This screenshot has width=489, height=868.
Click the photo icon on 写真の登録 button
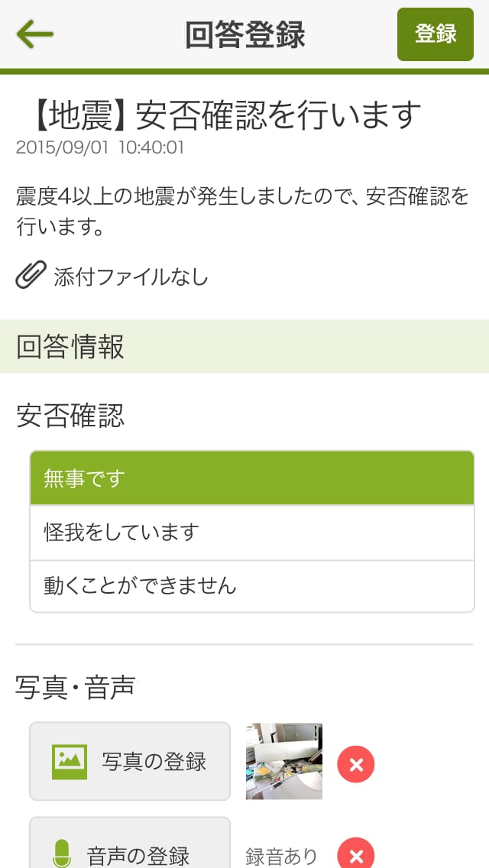[x=71, y=761]
